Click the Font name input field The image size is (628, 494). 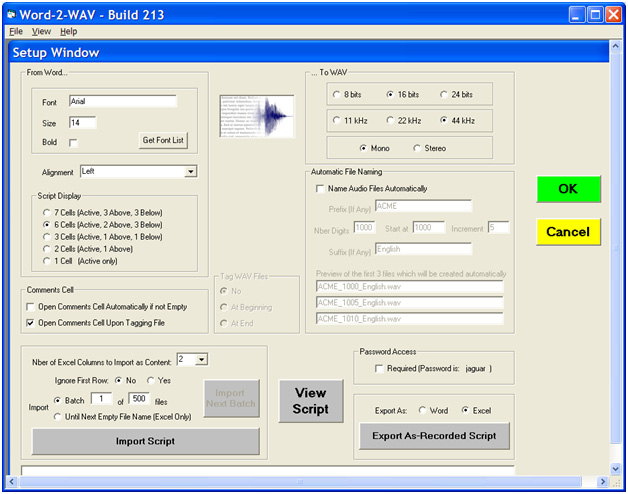click(x=122, y=101)
